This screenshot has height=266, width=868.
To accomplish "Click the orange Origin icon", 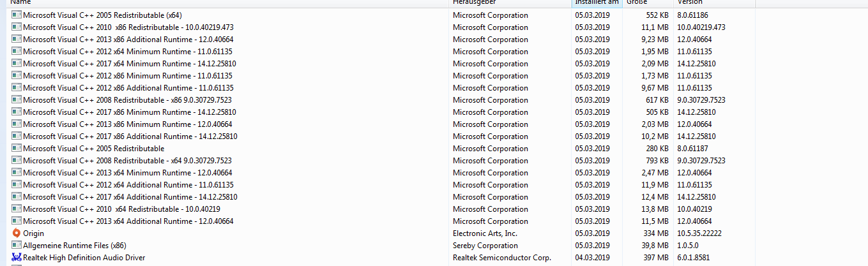I will click(x=17, y=233).
